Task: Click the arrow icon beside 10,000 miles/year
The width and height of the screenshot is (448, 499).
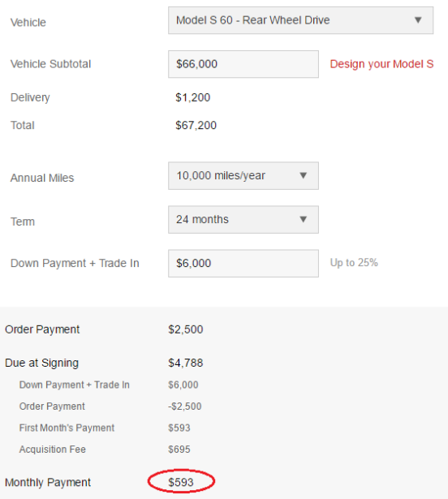Action: pyautogui.click(x=304, y=175)
